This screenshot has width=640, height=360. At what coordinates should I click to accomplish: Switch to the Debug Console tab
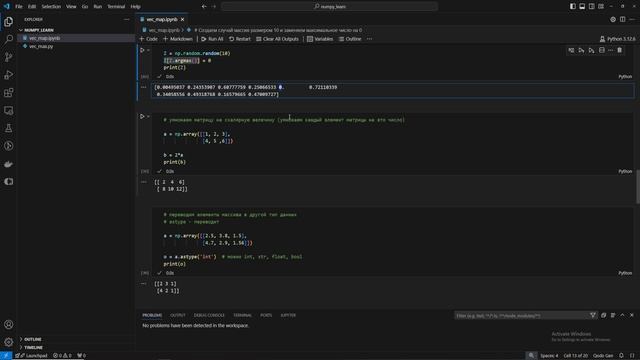(209, 315)
